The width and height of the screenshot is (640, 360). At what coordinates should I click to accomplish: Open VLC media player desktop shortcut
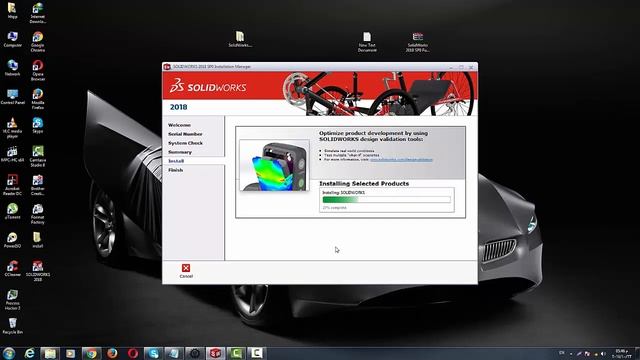pyautogui.click(x=12, y=128)
